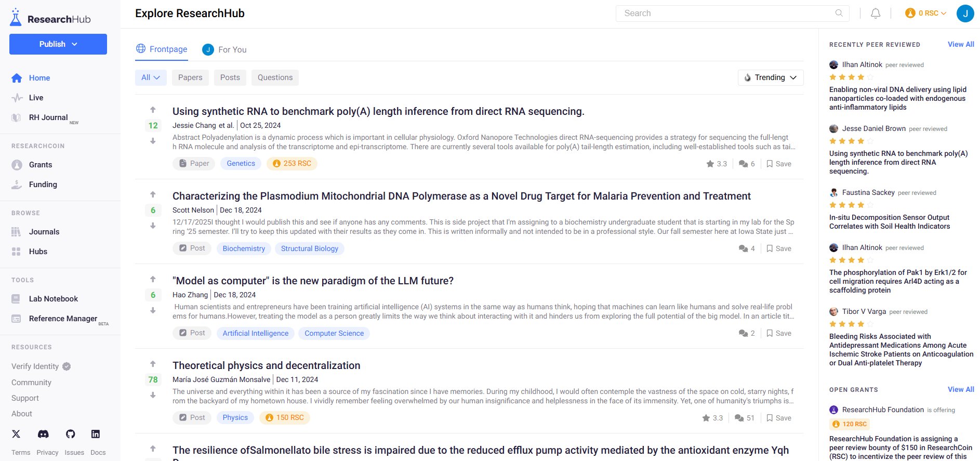This screenshot has width=980, height=461.
Task: Open the Discord social link
Action: click(44, 434)
